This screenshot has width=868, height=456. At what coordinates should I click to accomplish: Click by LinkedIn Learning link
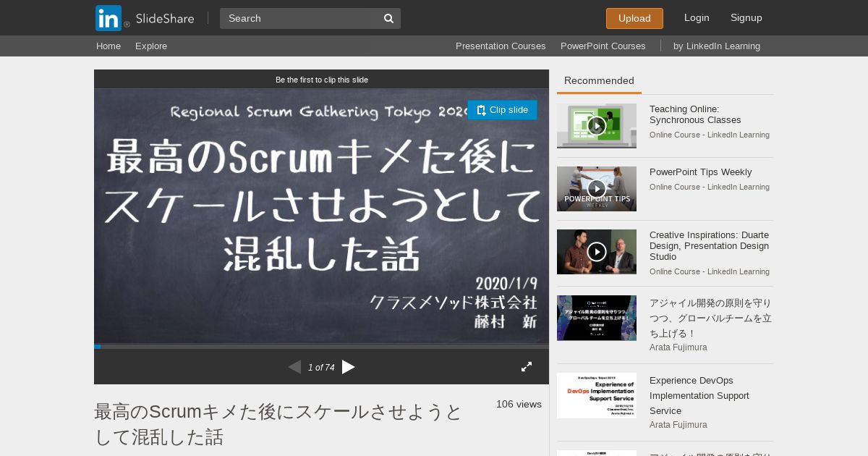pyautogui.click(x=717, y=46)
